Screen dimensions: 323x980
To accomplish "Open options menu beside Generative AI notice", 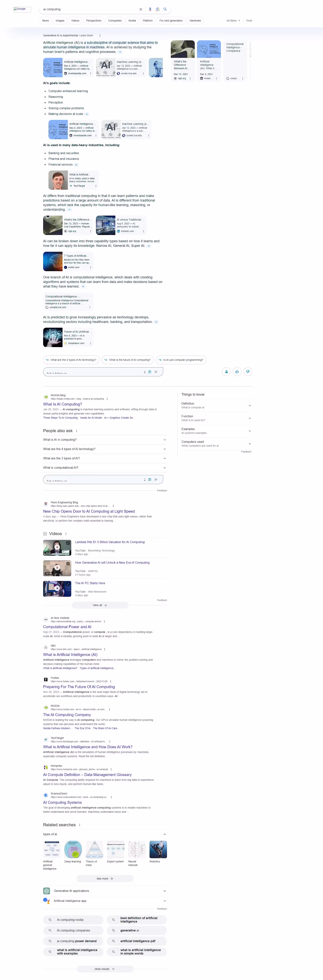I will click(100, 35).
